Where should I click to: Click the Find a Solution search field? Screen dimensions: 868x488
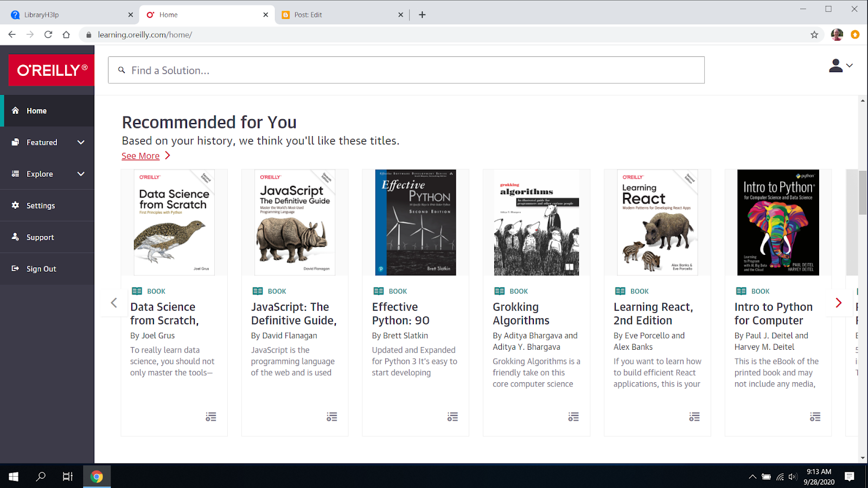tap(406, 70)
